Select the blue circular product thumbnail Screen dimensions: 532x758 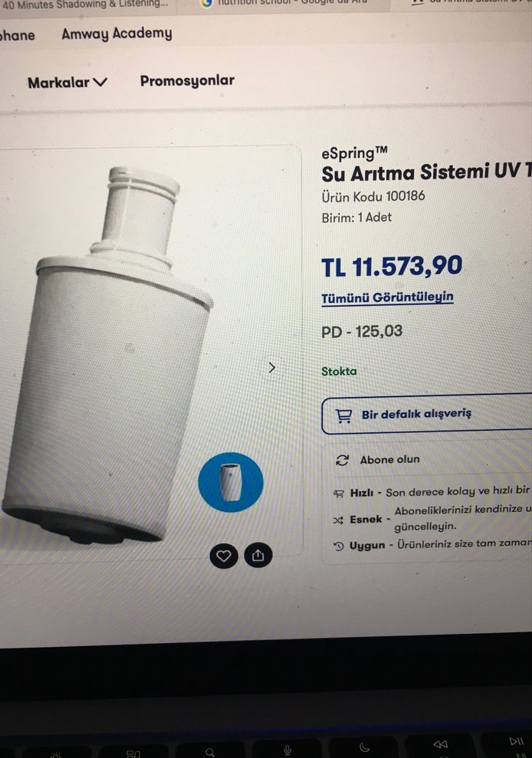click(x=231, y=482)
